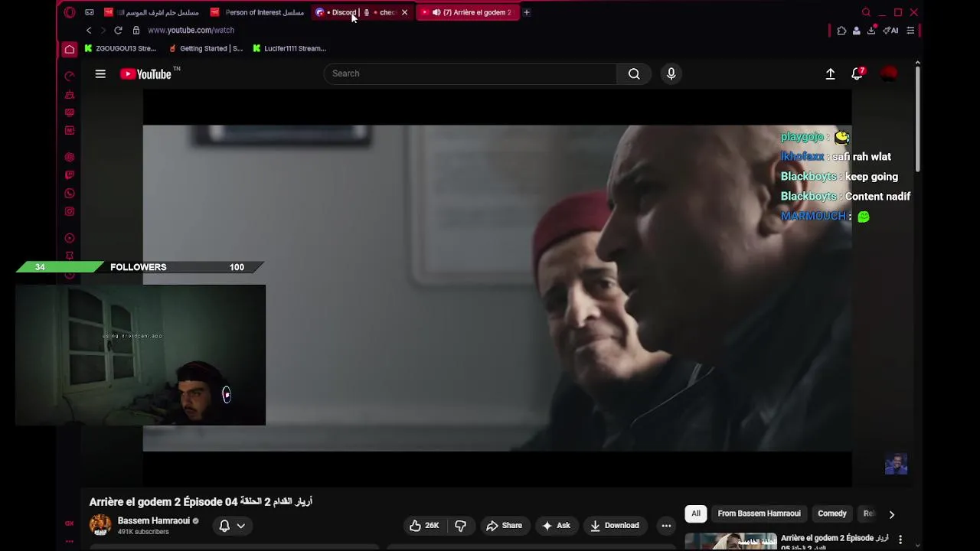Open the YouTube account avatar menu
This screenshot has height=551, width=980.
point(889,73)
